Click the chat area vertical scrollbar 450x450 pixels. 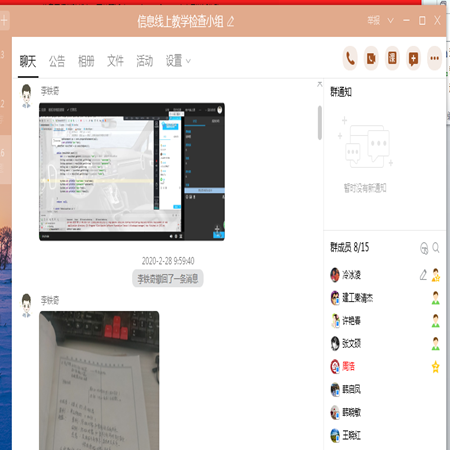pyautogui.click(x=320, y=123)
